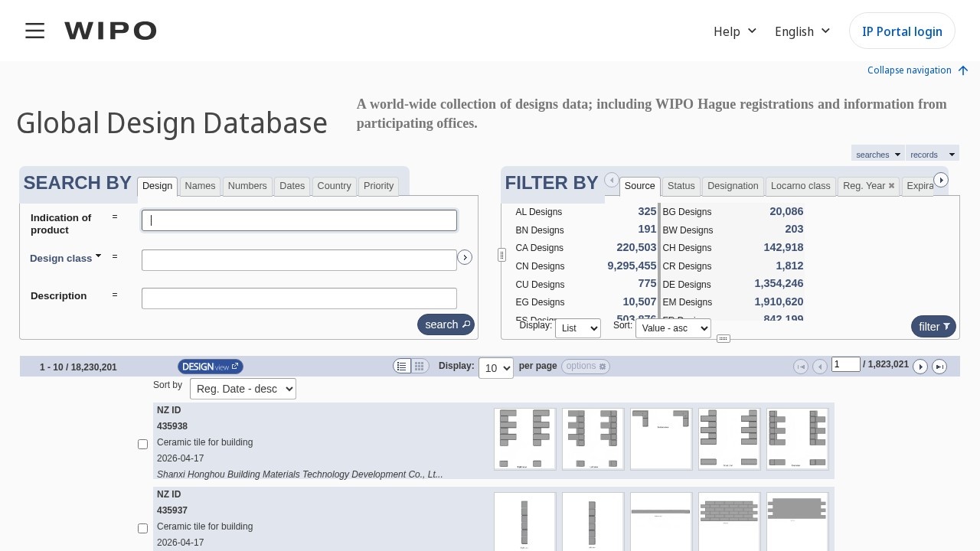Screen dimensions: 980x551
Task: Open the Help dropdown
Action: click(x=735, y=31)
